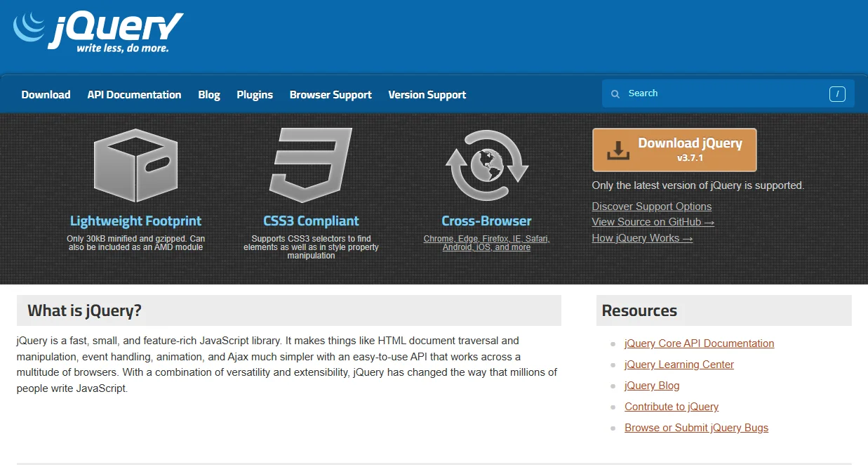Image resolution: width=868 pixels, height=465 pixels.
Task: Open the Download menu item
Action: coord(46,94)
